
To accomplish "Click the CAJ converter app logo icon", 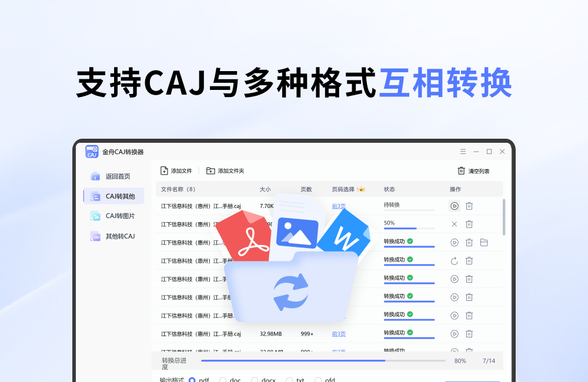I will pos(92,151).
